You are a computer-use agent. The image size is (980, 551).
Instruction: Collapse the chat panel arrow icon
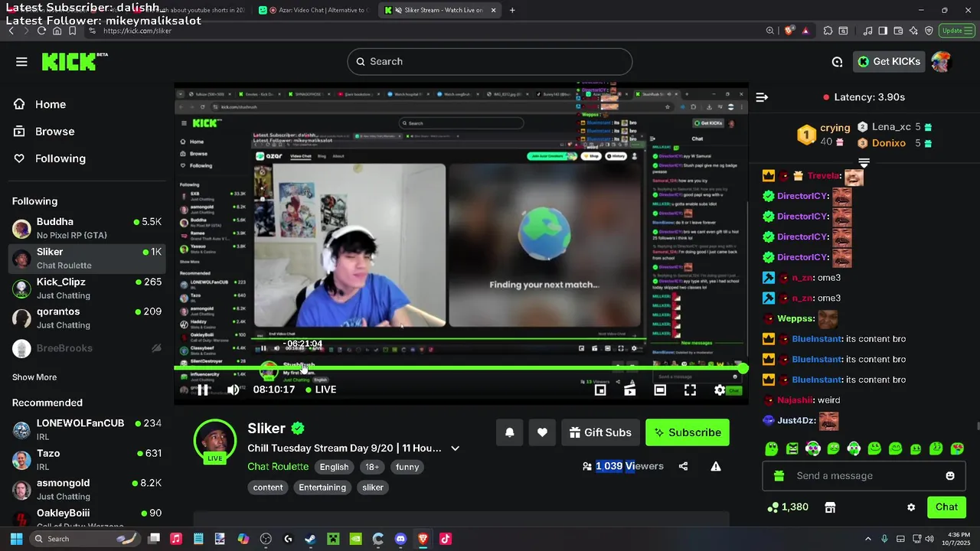click(762, 97)
